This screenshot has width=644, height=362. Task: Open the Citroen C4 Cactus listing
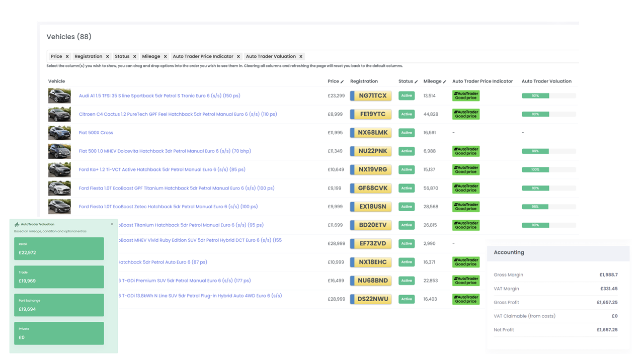[178, 114]
